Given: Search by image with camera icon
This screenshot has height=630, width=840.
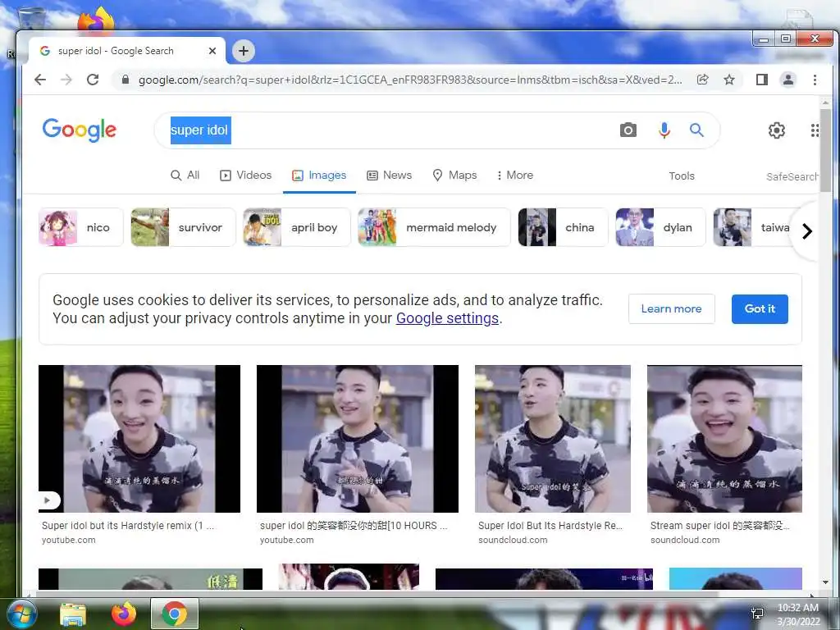Looking at the screenshot, I should 628,130.
